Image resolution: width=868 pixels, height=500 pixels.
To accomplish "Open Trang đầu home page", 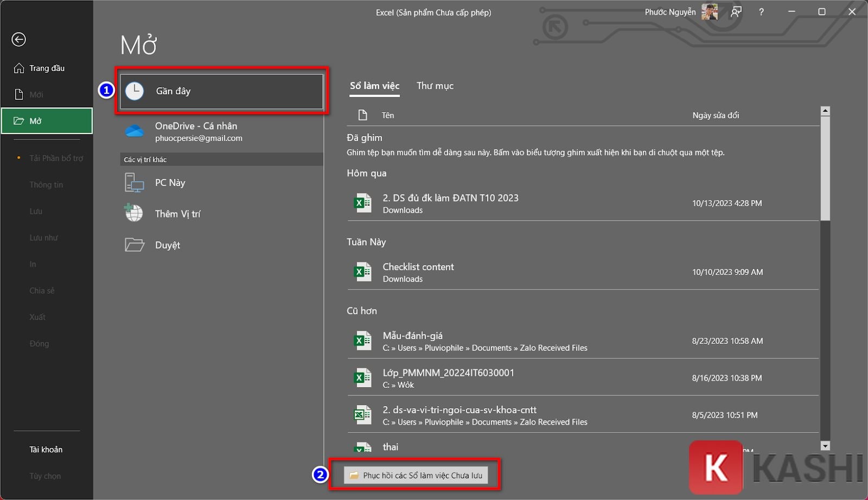I will [47, 68].
